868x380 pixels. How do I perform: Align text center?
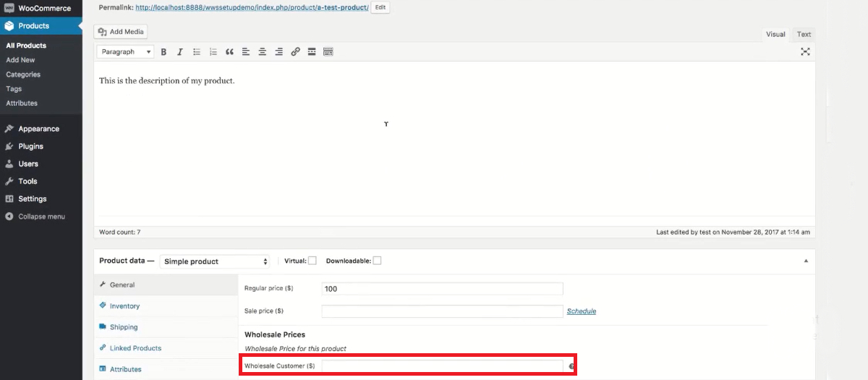point(263,52)
